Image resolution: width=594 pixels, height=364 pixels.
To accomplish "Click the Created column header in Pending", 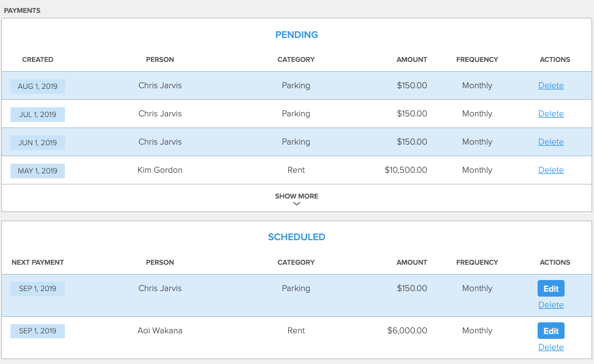I will (x=37, y=59).
